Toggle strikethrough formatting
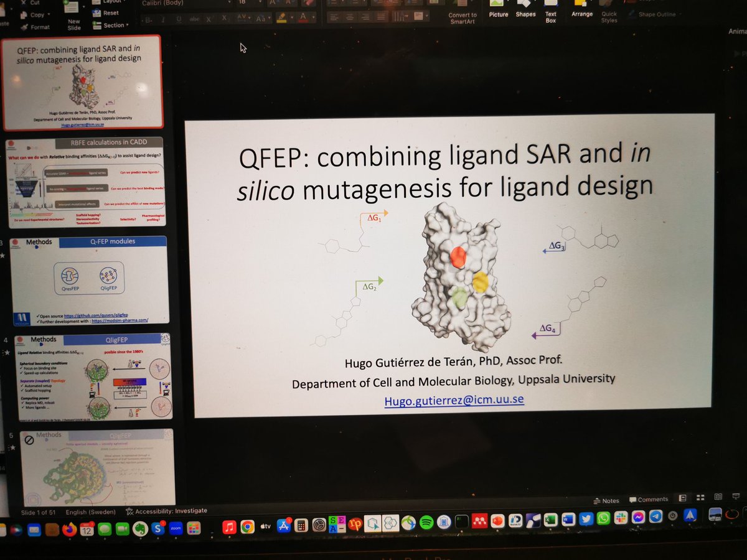 pos(195,20)
